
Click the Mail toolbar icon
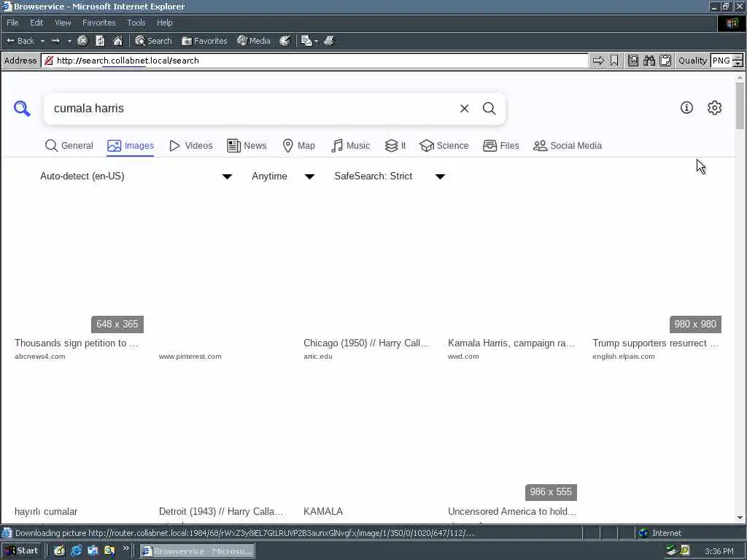(306, 41)
